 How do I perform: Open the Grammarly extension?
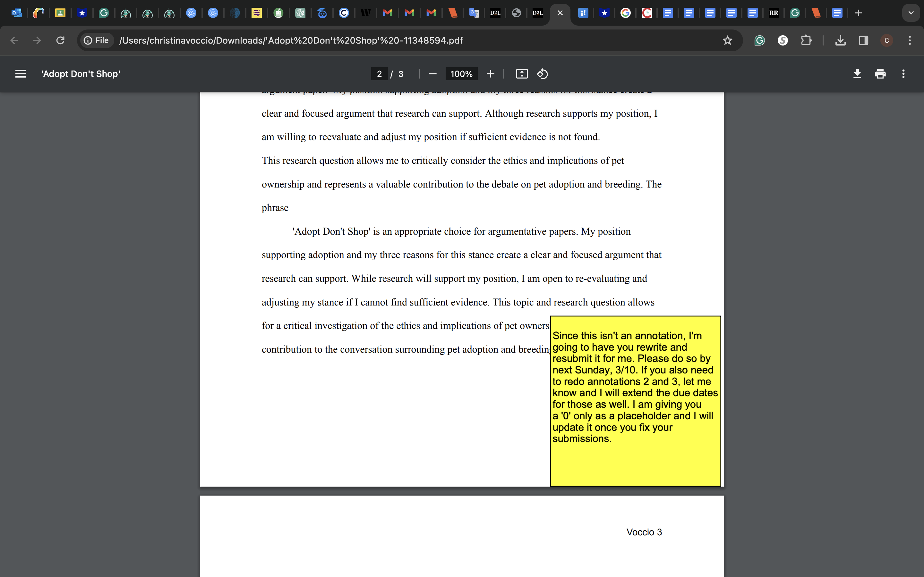759,40
